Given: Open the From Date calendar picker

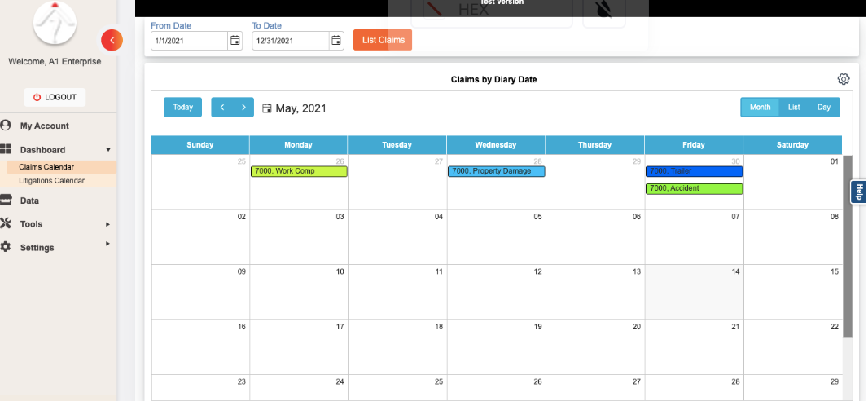Looking at the screenshot, I should click(x=235, y=40).
